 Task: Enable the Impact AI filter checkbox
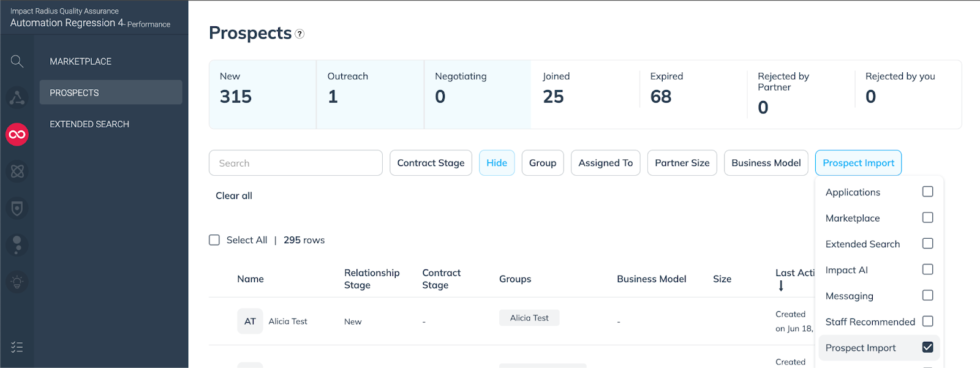927,269
